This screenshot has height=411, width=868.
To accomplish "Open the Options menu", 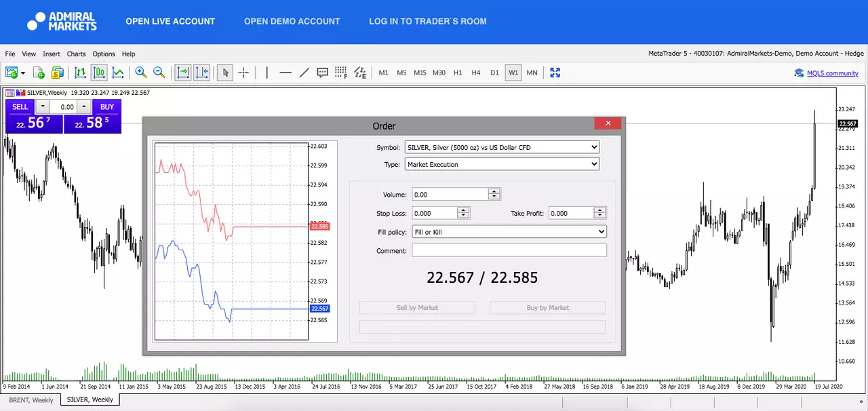I will pyautogui.click(x=104, y=54).
